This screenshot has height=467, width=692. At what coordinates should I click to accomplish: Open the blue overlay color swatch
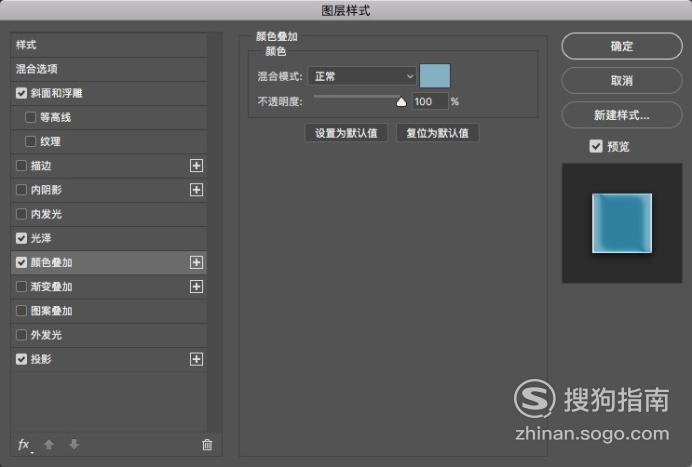click(435, 75)
